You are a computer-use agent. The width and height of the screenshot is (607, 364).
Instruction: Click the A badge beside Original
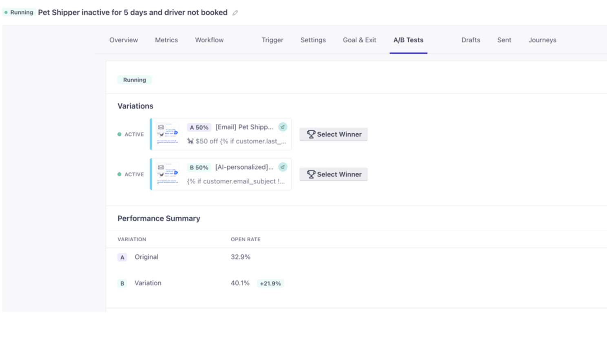tap(122, 257)
